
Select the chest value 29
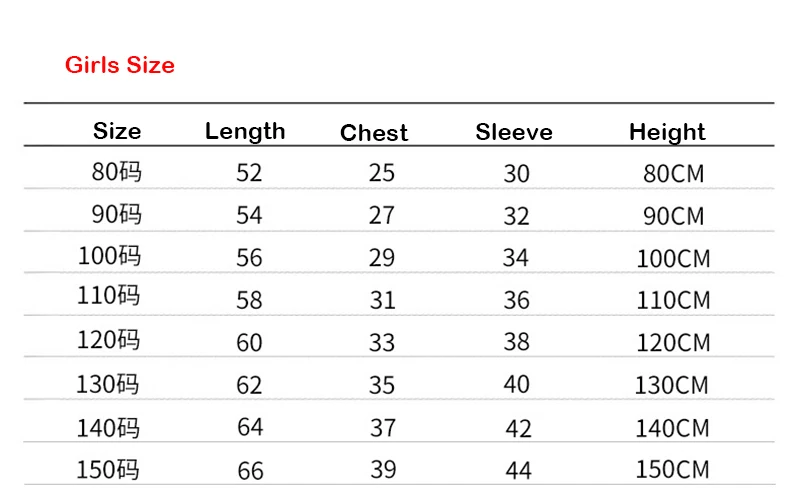(382, 258)
